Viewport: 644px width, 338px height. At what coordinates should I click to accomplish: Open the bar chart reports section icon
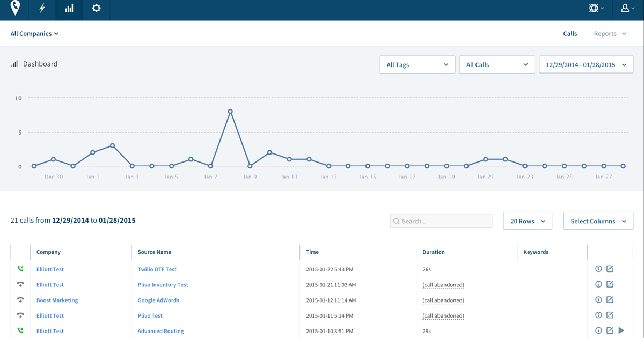[69, 9]
